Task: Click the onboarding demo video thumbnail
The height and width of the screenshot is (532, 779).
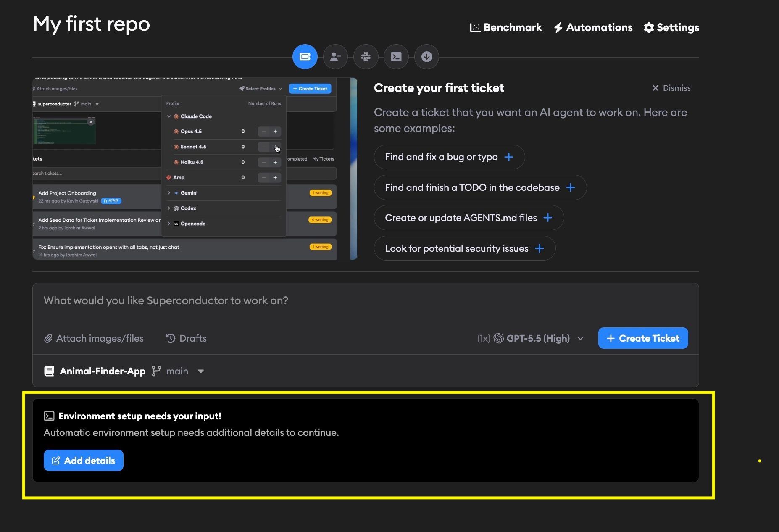Action: coord(195,169)
